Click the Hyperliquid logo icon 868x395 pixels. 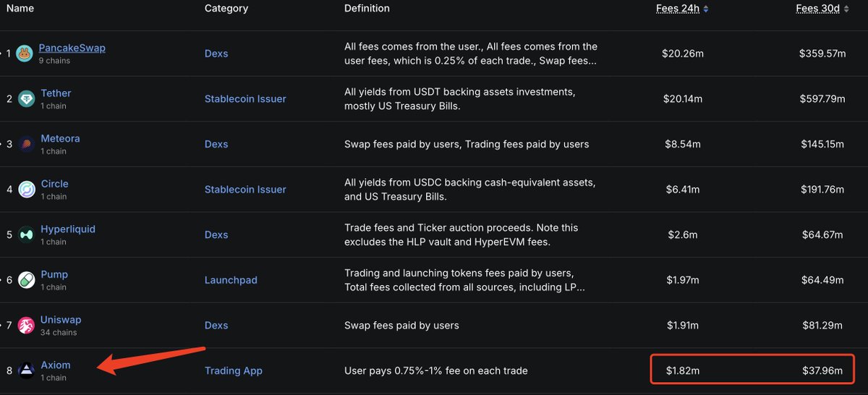(x=27, y=235)
